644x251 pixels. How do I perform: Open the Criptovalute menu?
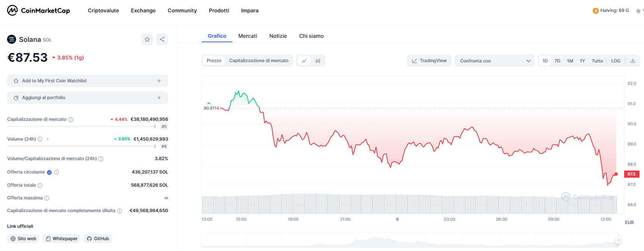[103, 10]
